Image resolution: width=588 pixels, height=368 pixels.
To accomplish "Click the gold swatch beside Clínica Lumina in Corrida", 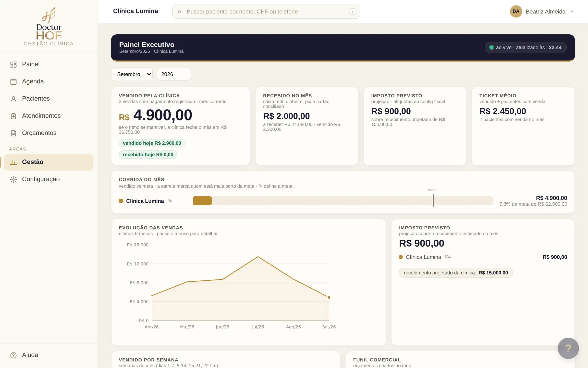I will tap(121, 201).
